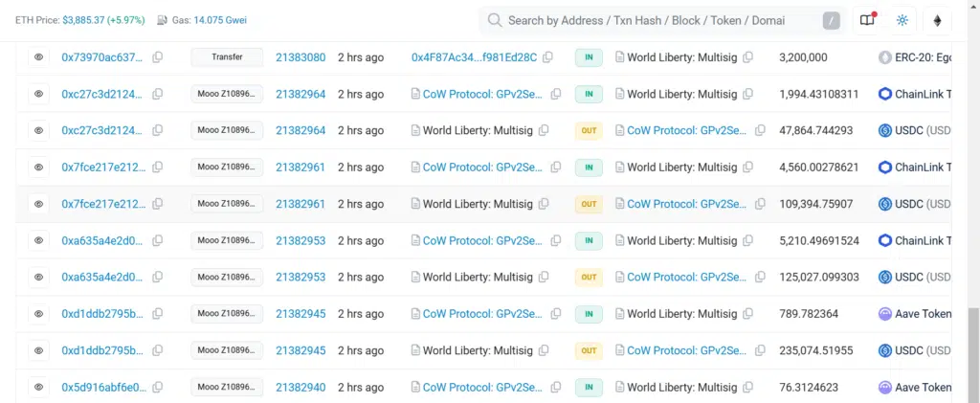Click the Ethereum network logo icon
This screenshot has width=980, height=403.
point(937,20)
